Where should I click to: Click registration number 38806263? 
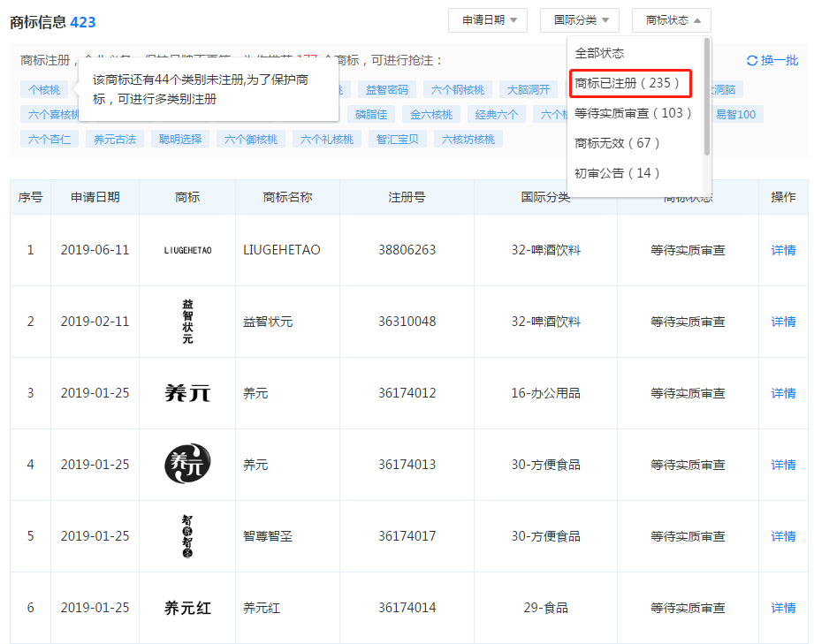[x=407, y=250]
